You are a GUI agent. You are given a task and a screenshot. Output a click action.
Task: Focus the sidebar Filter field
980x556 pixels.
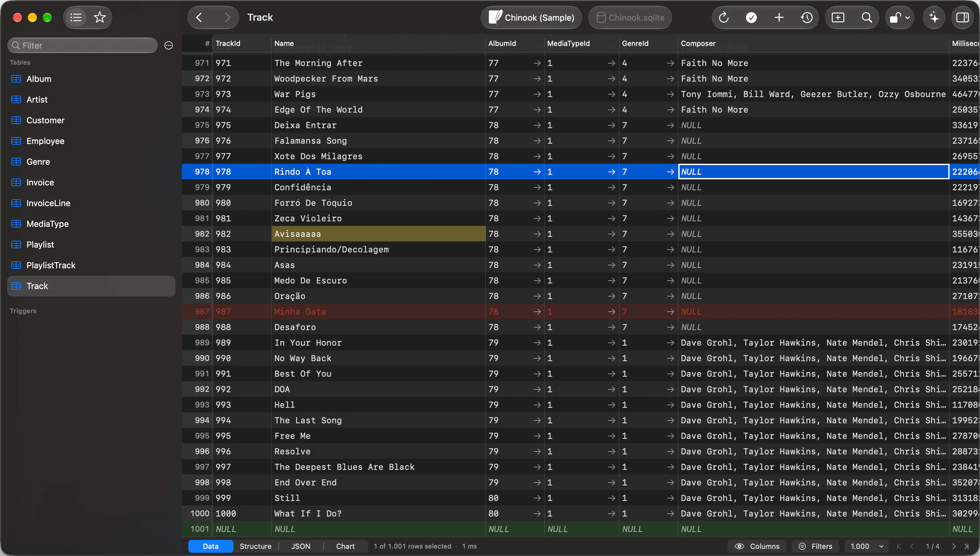[83, 45]
